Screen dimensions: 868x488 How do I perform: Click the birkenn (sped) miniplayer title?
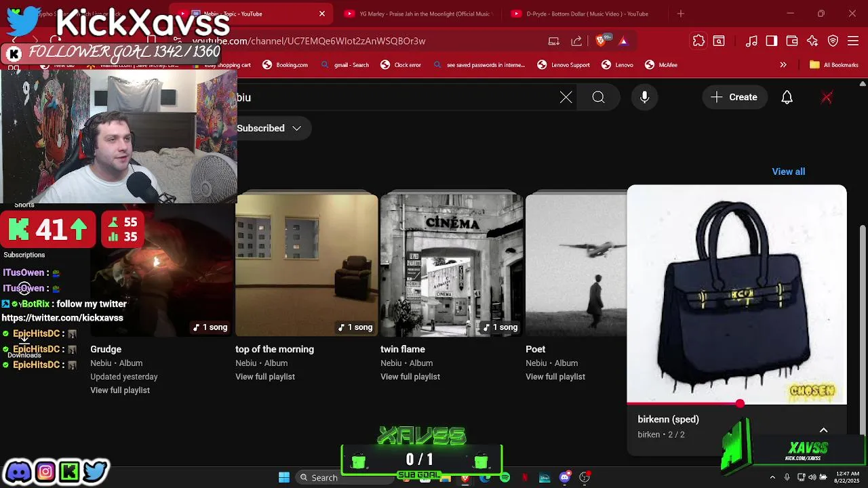[x=668, y=420]
